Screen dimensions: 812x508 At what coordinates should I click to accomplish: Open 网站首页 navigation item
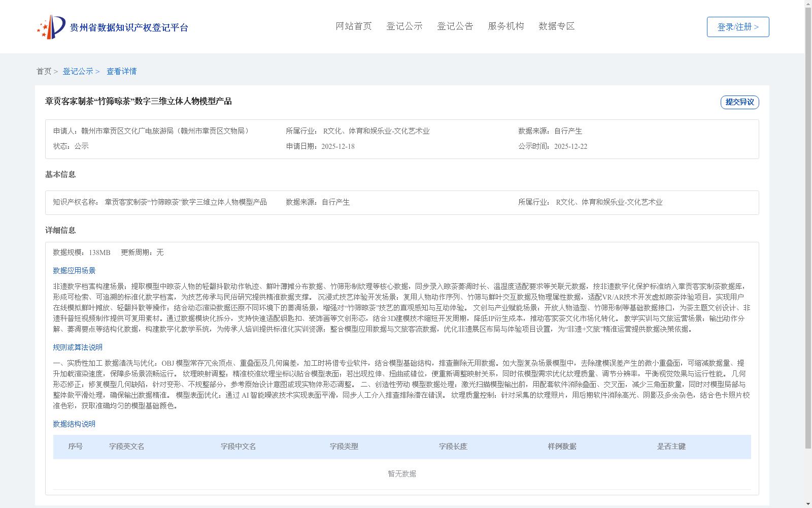tap(354, 26)
